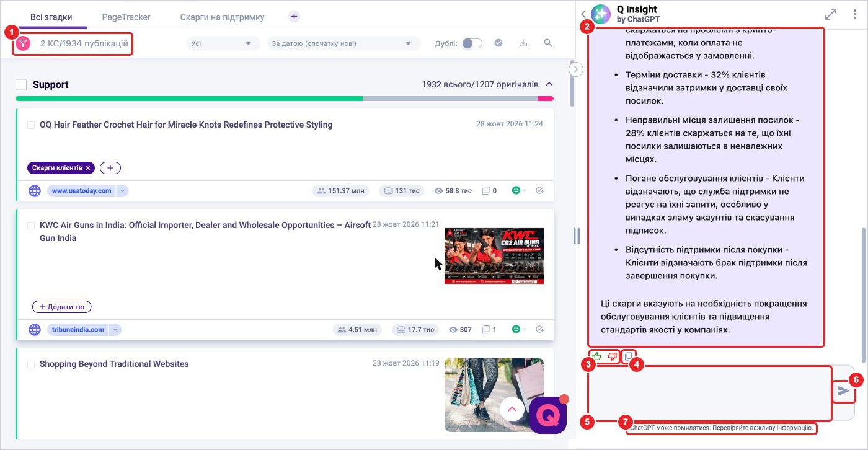Go back using Q Insight back arrow

tap(583, 14)
